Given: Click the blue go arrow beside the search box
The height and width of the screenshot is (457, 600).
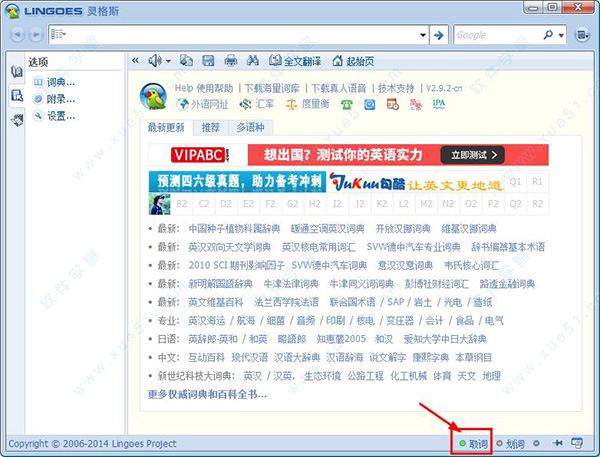Looking at the screenshot, I should [x=439, y=35].
